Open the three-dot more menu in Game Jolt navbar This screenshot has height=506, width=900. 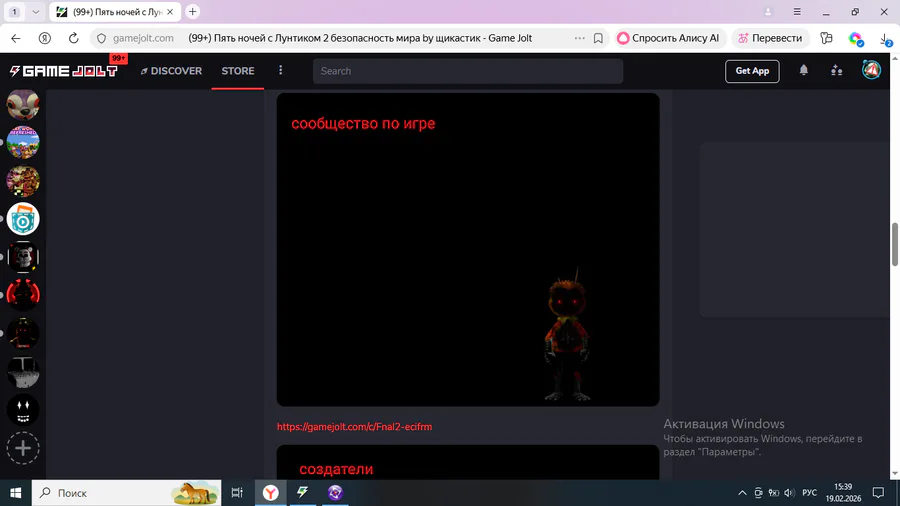(x=281, y=70)
